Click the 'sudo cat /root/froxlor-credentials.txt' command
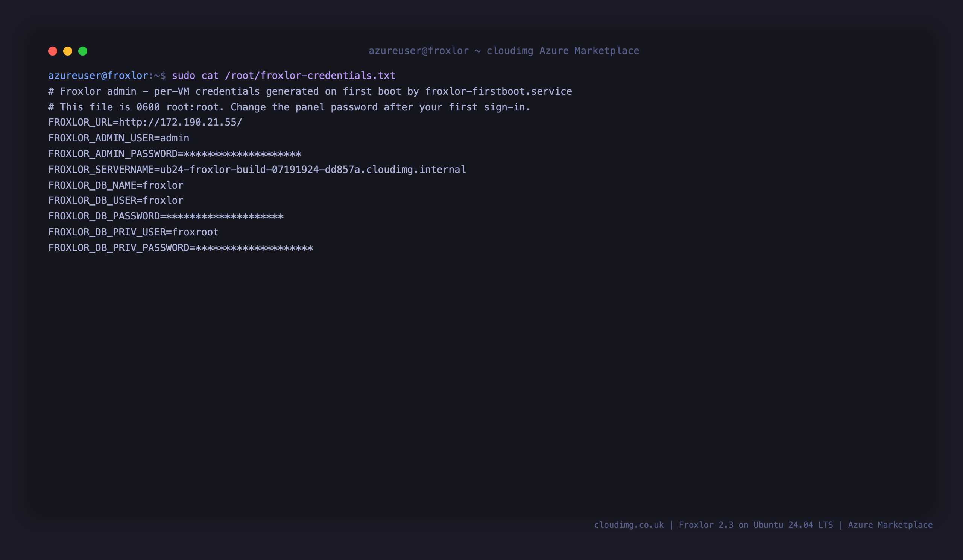963x560 pixels. tap(284, 76)
